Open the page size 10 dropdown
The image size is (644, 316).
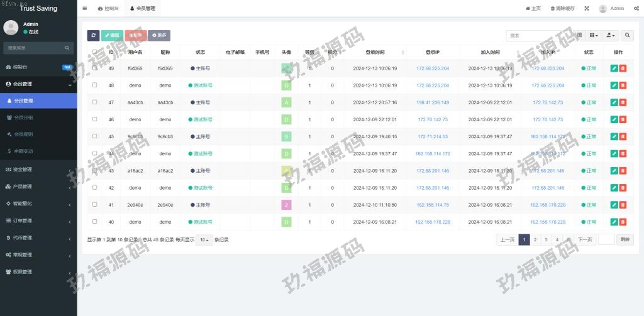204,240
